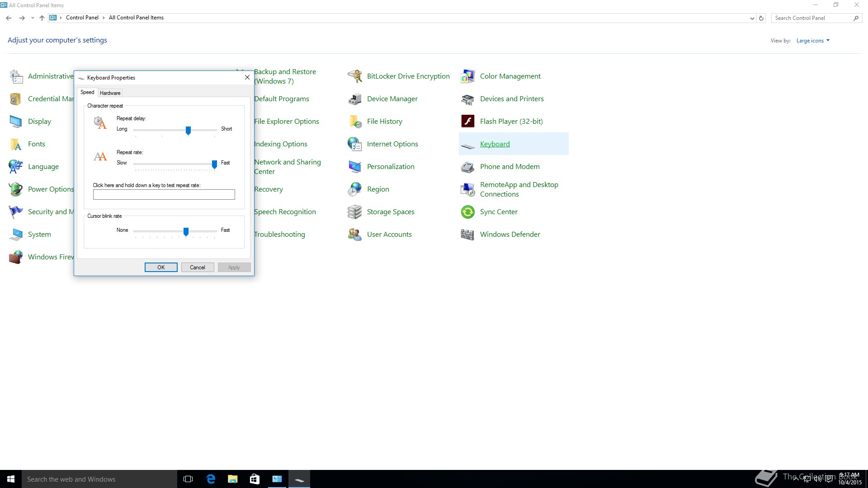
Task: Click the Windows Defender icon
Action: pyautogui.click(x=467, y=235)
